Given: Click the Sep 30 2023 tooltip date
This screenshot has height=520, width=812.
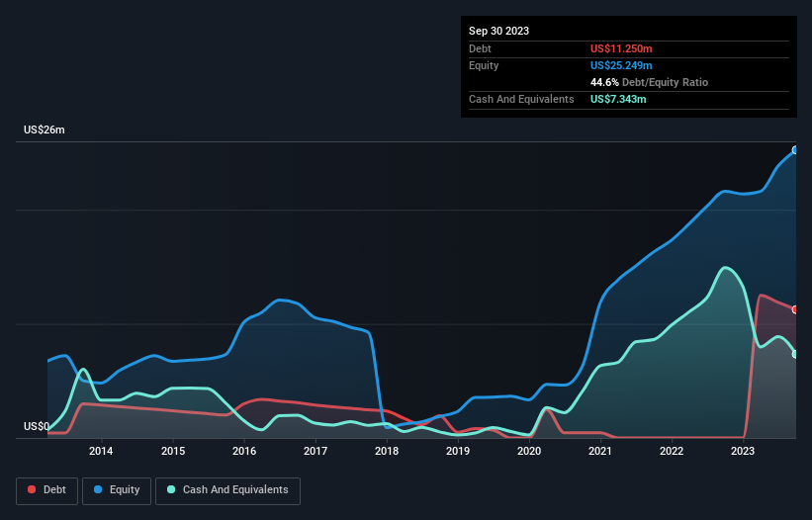Looking at the screenshot, I should tap(498, 31).
